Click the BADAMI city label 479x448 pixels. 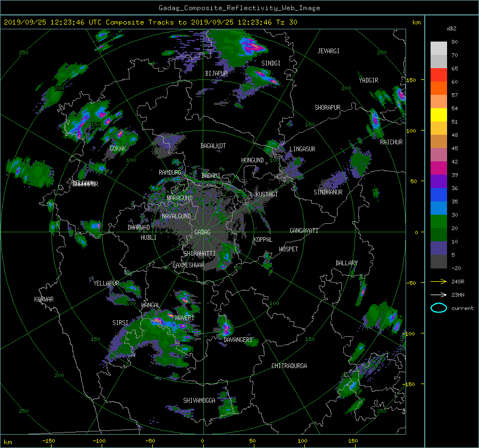211,176
